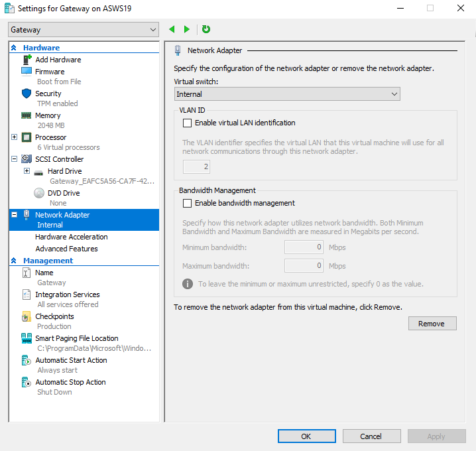The height and width of the screenshot is (451, 476).
Task: Click the Settings window title bar icon
Action: tap(9, 8)
